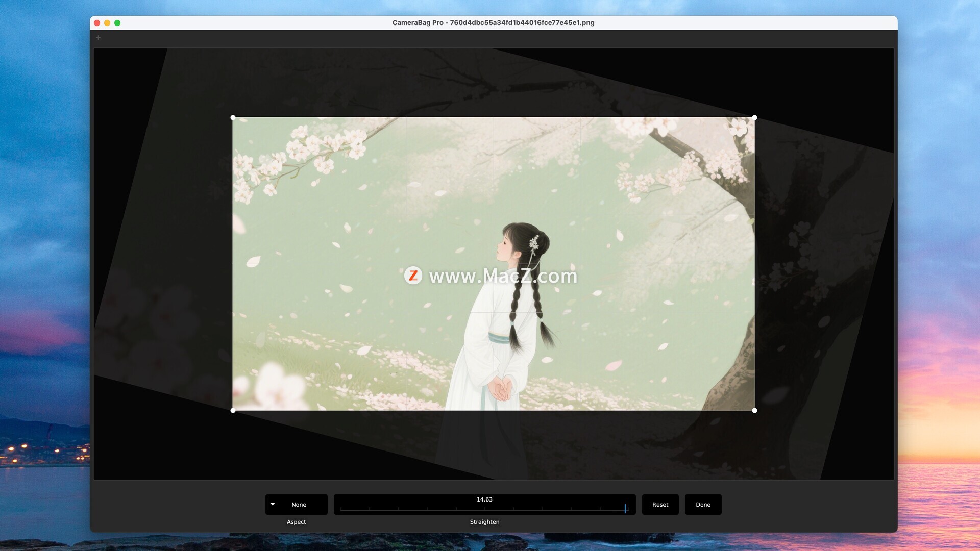The height and width of the screenshot is (551, 980).
Task: Click the top-left crop corner handle
Action: (x=233, y=118)
